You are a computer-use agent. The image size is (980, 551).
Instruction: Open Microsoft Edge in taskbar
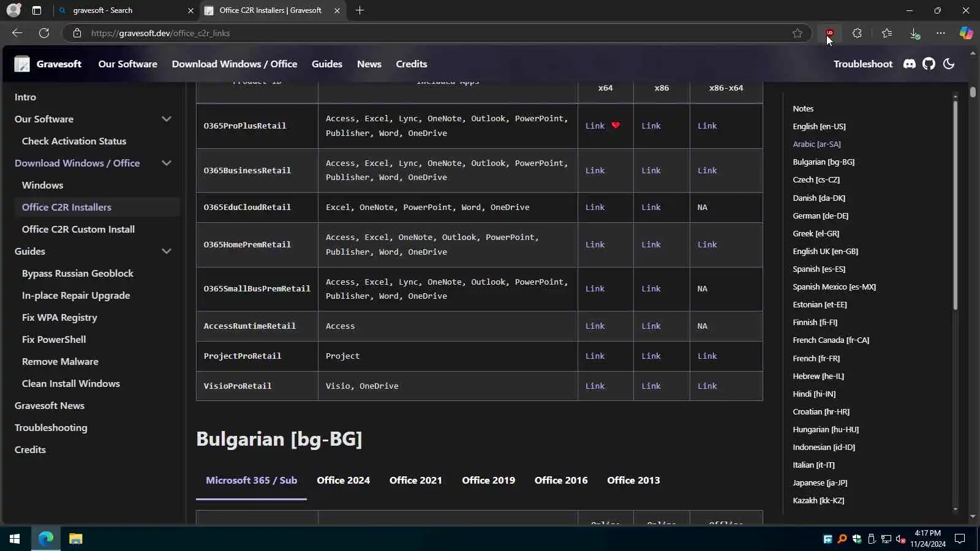(46, 539)
